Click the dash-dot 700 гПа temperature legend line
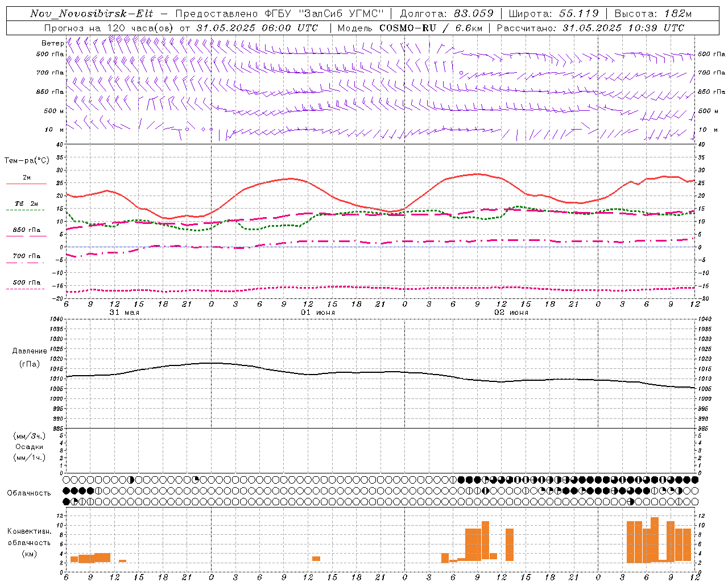 click(x=25, y=262)
